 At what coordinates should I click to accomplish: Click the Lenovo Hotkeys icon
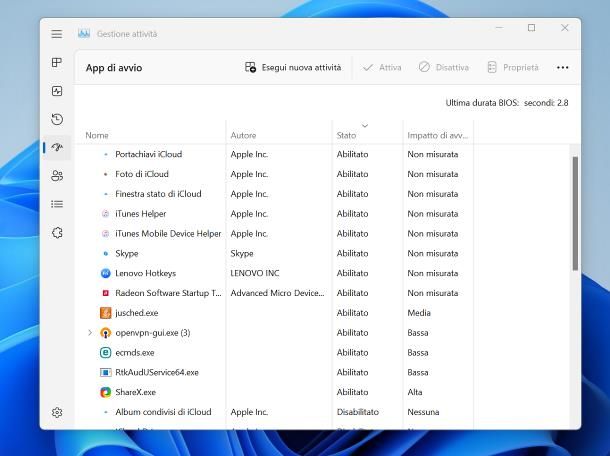[105, 273]
